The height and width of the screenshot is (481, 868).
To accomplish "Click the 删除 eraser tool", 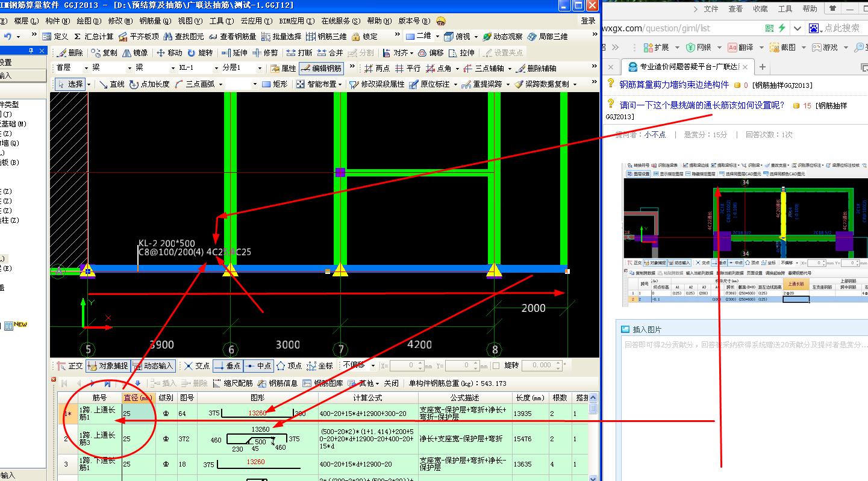I will [70, 53].
